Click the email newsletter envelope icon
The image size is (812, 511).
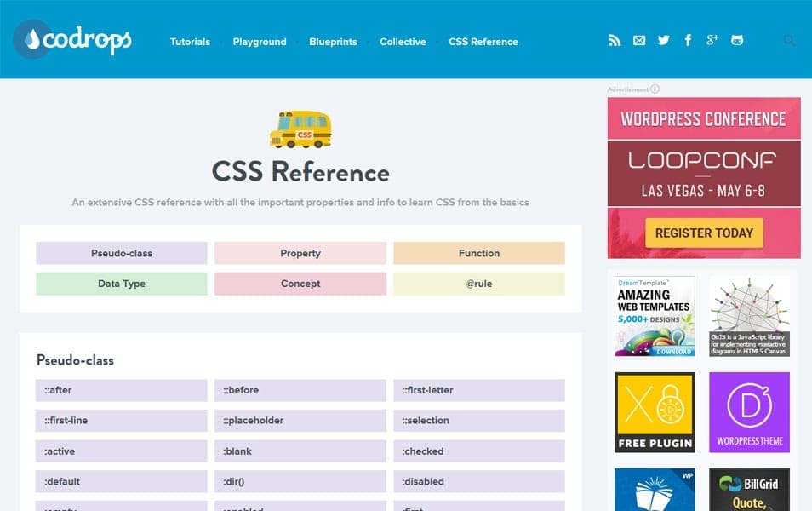coord(639,39)
